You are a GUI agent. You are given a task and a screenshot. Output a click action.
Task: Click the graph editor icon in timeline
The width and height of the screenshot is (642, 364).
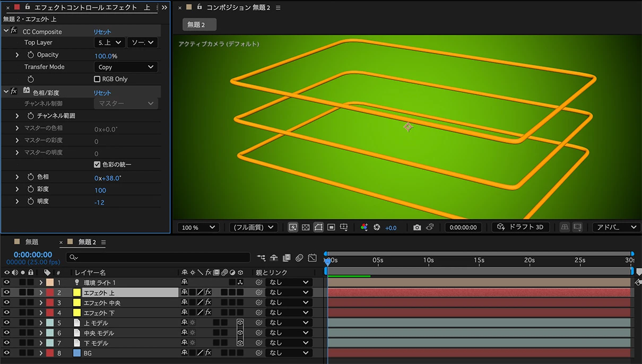312,258
